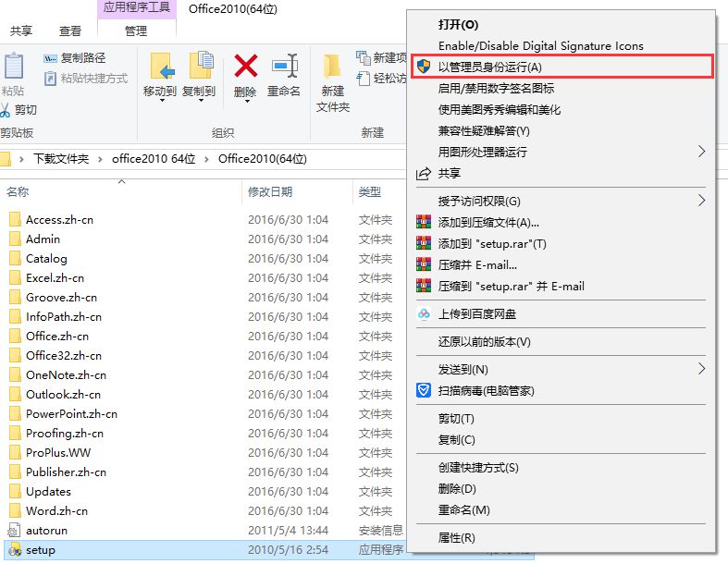728x576 pixels.
Task: Choose 使用美图秀秀编辑和美化 menu entry
Action: click(561, 109)
